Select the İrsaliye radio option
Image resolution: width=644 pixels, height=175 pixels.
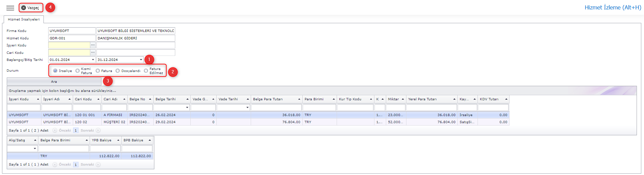point(55,71)
